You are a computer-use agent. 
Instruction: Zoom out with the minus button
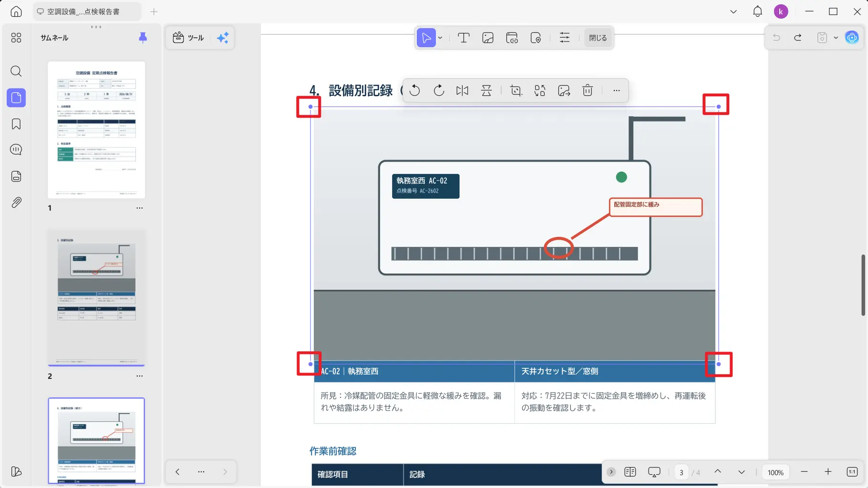804,472
